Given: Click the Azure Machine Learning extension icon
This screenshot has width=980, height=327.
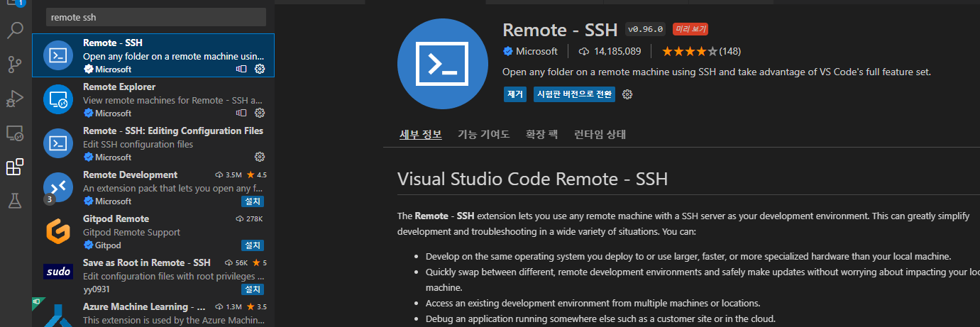Looking at the screenshot, I should click(x=57, y=316).
